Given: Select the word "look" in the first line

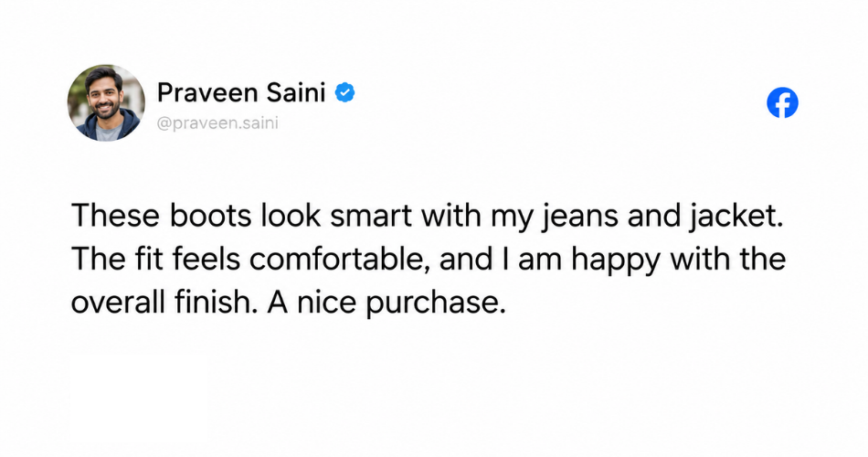Looking at the screenshot, I should click(x=291, y=216).
